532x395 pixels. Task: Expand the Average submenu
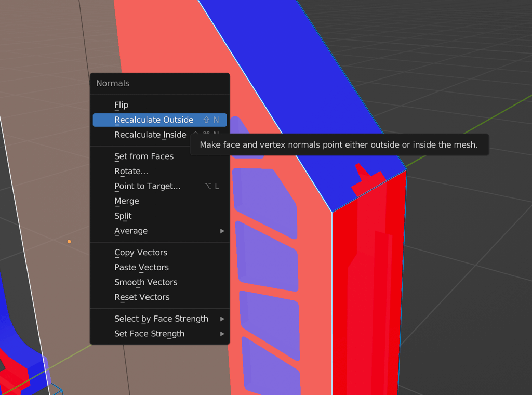159,231
